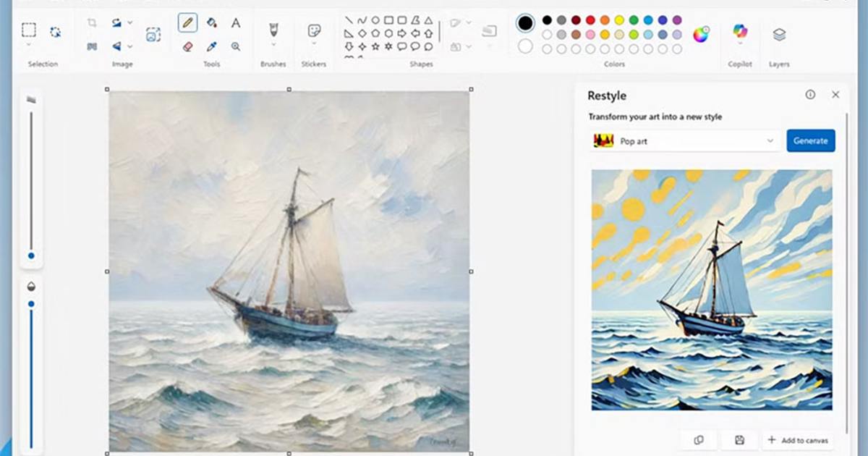Save the generated Pop art image
This screenshot has height=456, width=868.
[739, 440]
